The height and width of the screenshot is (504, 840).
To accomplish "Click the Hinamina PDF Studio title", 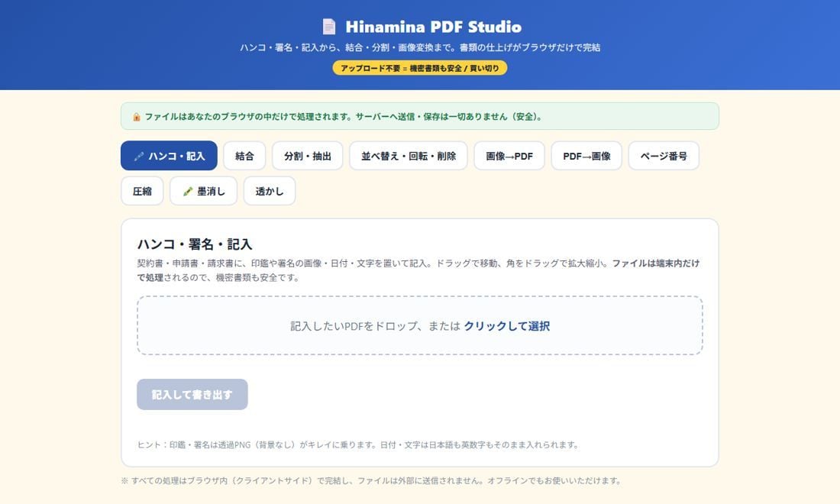I will click(x=434, y=27).
